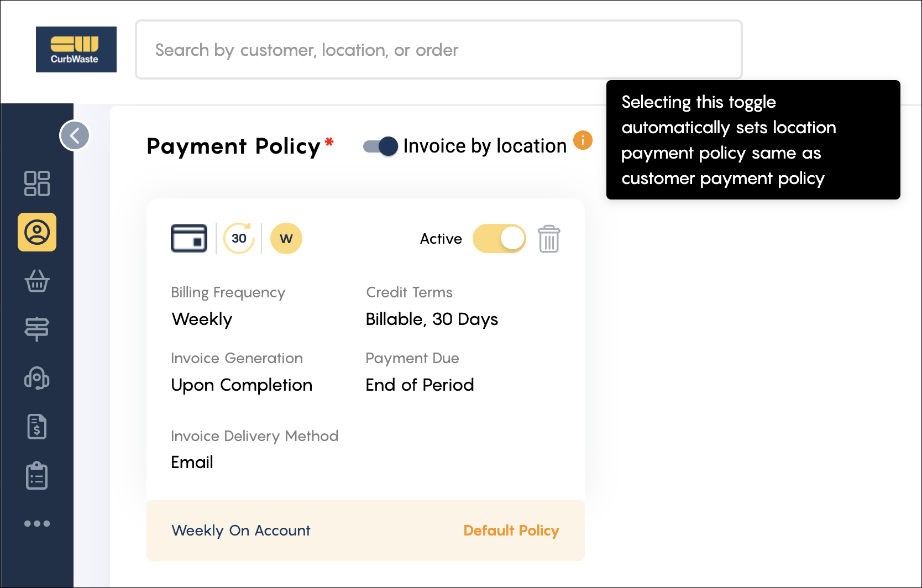This screenshot has height=588, width=922.
Task: Collapse the sidebar with the back chevron
Action: coord(75,135)
